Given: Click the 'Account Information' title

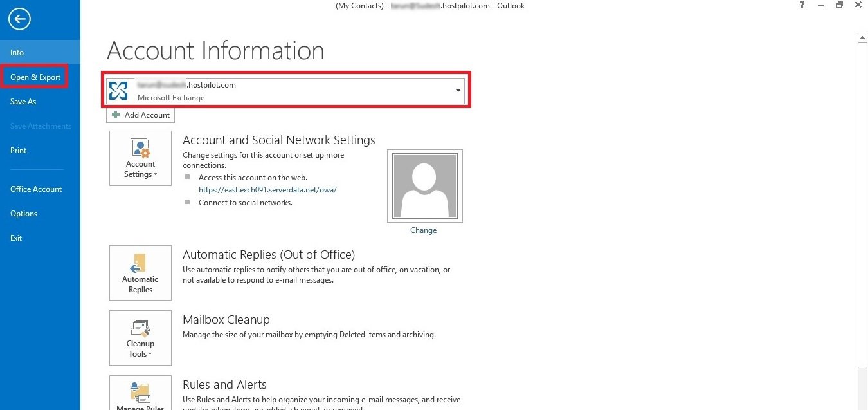Looking at the screenshot, I should pos(216,51).
